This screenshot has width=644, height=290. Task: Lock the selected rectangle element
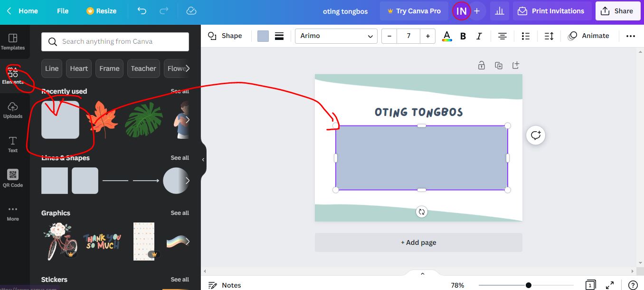481,65
